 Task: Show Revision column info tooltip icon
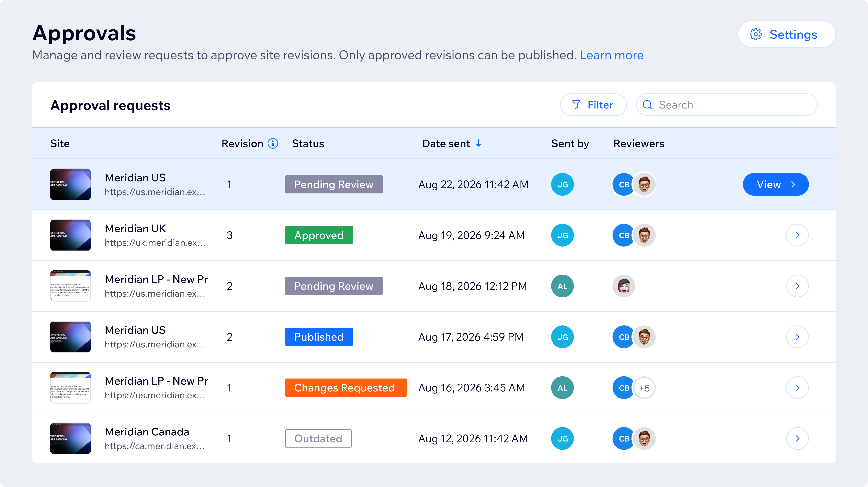pos(273,143)
